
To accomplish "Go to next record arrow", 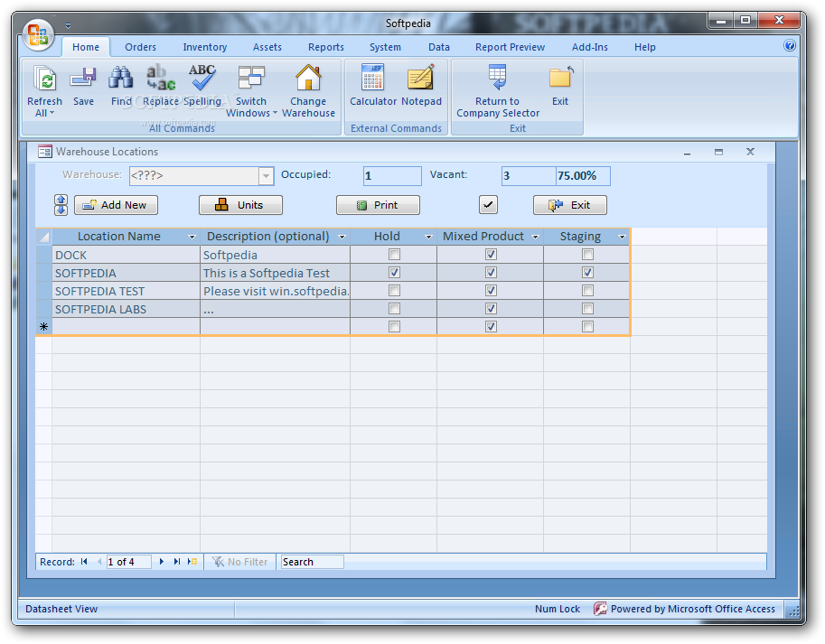I will pos(162,562).
